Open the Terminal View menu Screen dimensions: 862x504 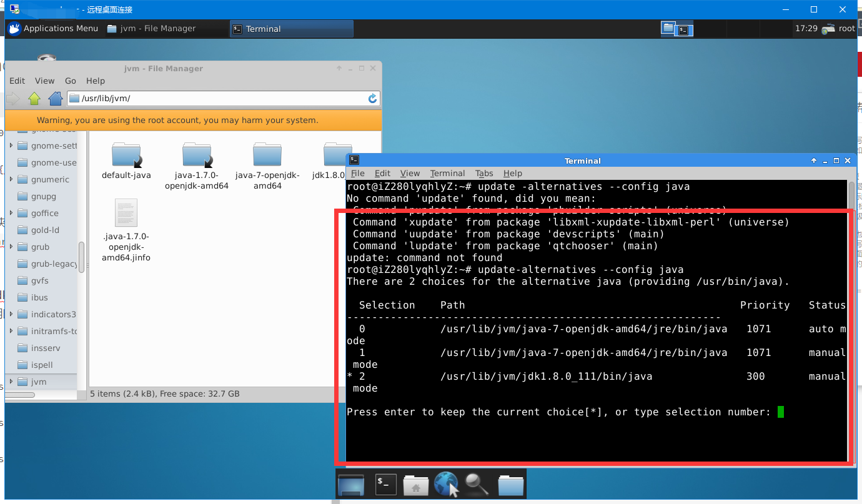(410, 173)
